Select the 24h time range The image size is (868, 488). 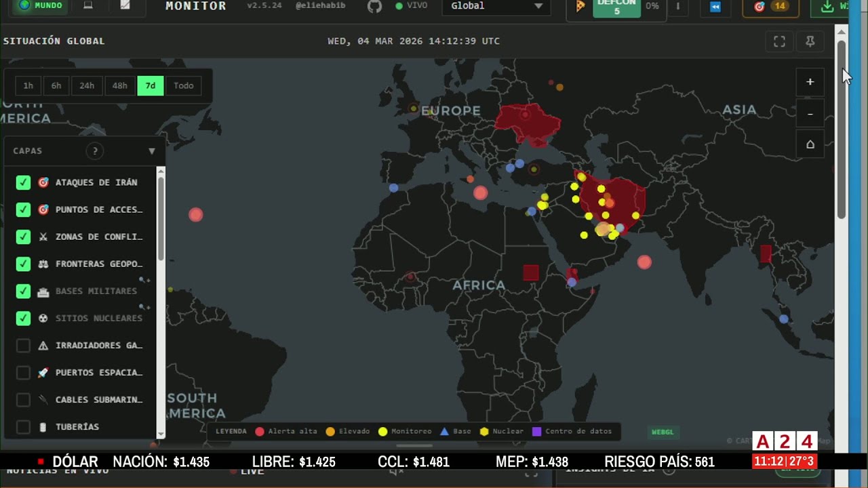pos(87,85)
